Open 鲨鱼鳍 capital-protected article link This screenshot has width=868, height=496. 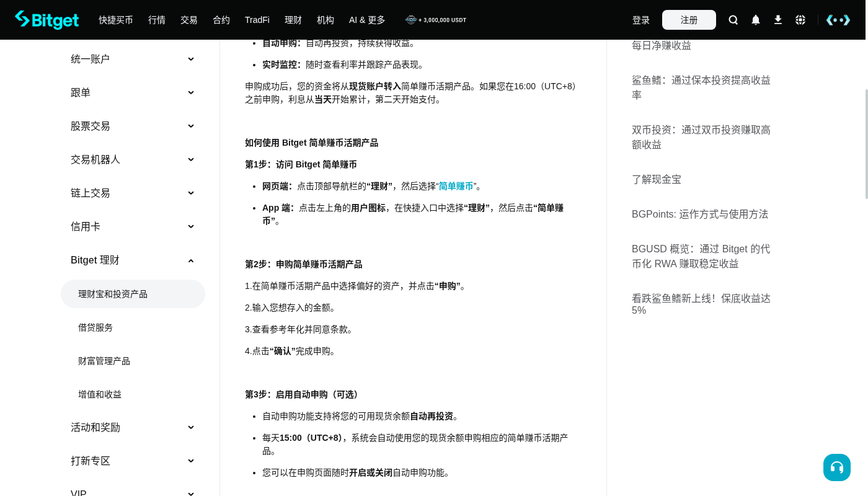(701, 87)
